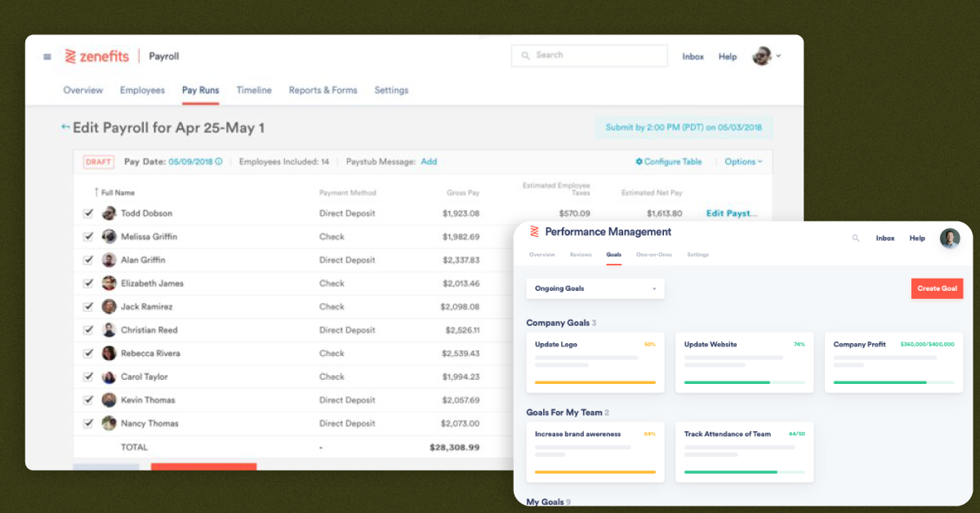Viewport: 980px width, 513px height.
Task: Click the search icon in Performance Management
Action: [x=856, y=239]
